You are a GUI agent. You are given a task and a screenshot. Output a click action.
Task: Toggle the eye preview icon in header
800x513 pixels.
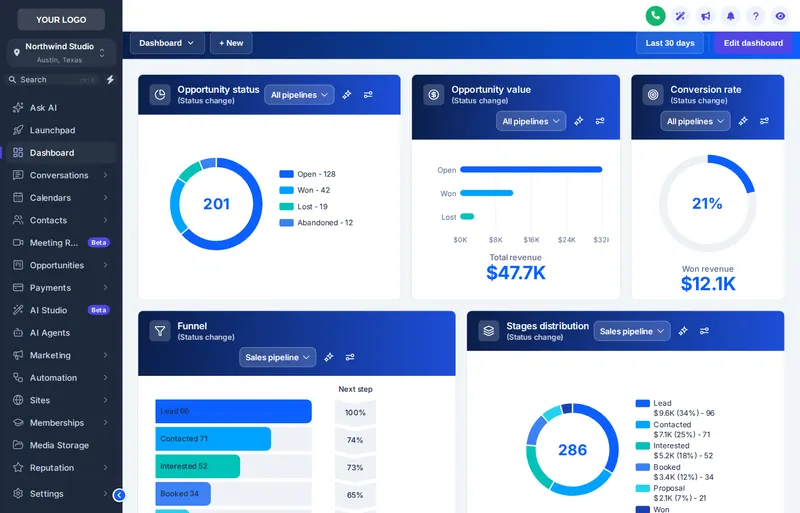pyautogui.click(x=780, y=16)
